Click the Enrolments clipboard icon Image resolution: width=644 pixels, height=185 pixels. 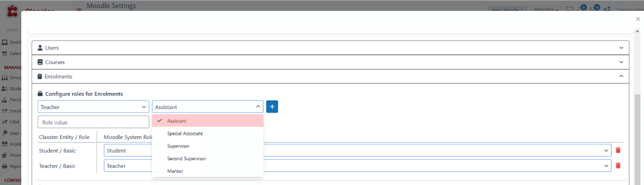coord(40,76)
